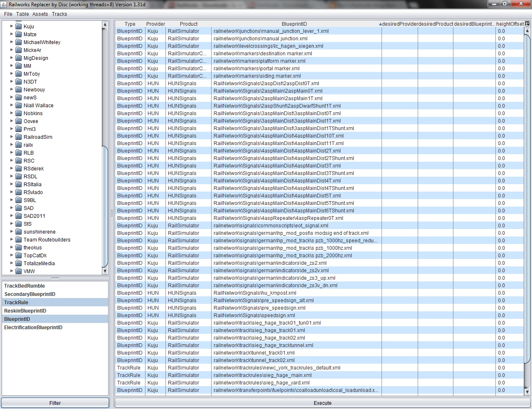Open the File menu
532x409 pixels.
[8, 14]
